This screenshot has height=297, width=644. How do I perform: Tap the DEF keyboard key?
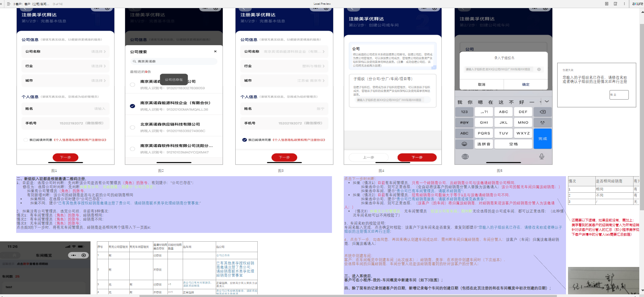click(x=523, y=112)
